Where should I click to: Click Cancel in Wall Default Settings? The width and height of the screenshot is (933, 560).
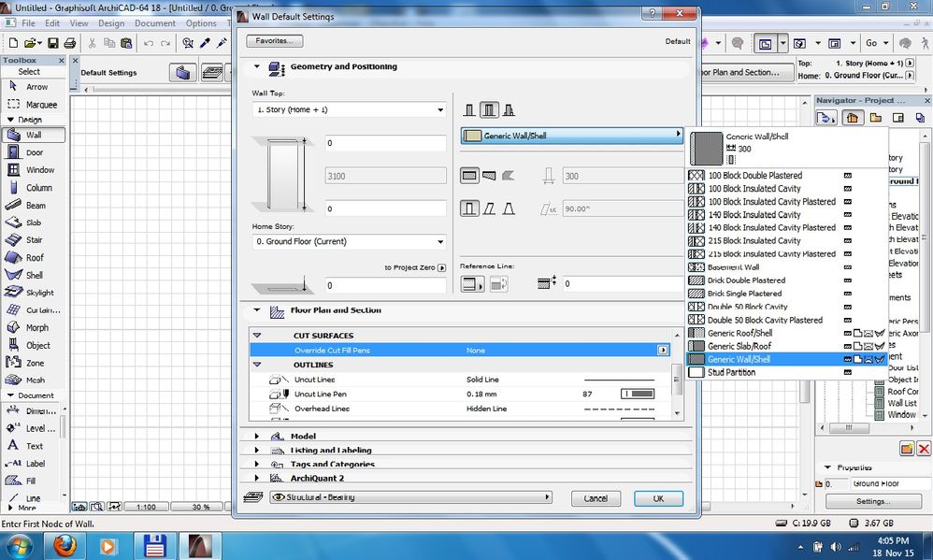(596, 498)
